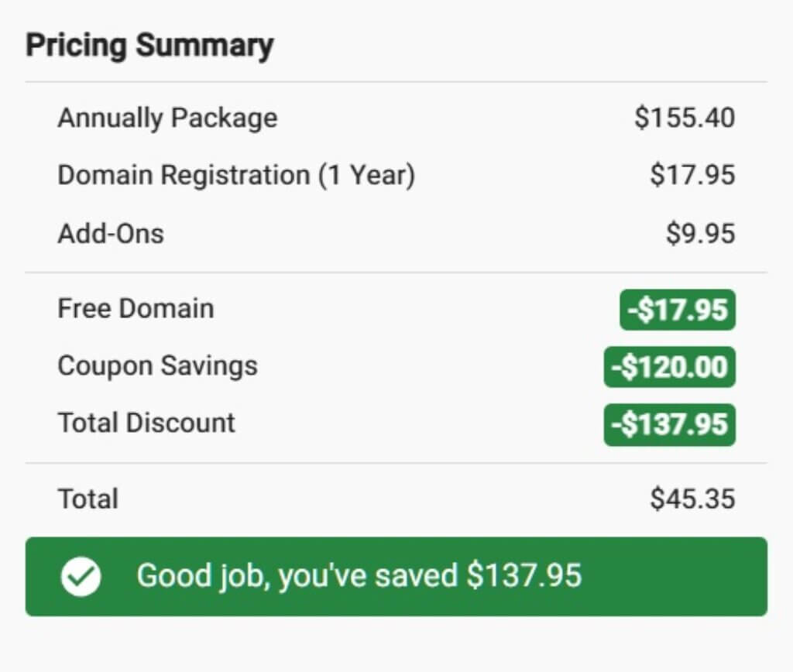Click the savings confirmation banner
Viewport: 793px width, 672px height.
(396, 576)
